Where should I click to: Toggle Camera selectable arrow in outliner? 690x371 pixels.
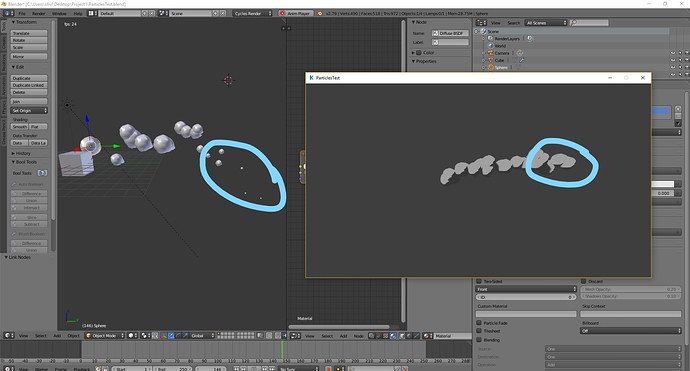pyautogui.click(x=680, y=53)
